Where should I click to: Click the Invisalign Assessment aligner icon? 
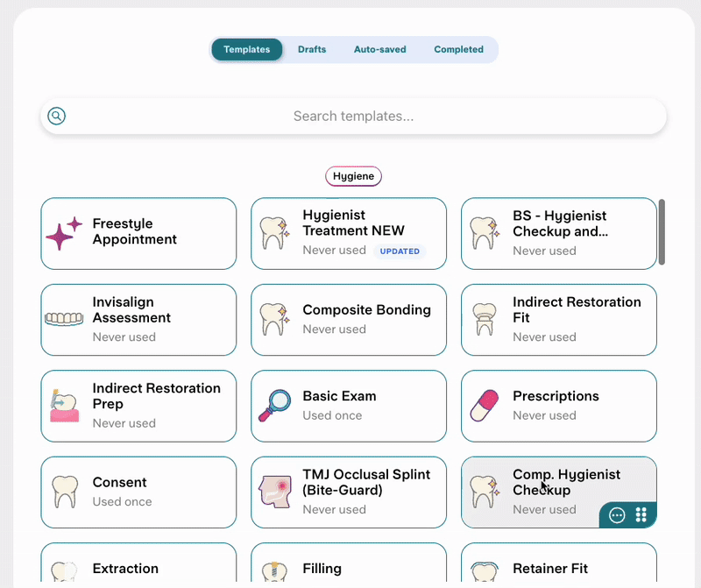click(x=64, y=319)
